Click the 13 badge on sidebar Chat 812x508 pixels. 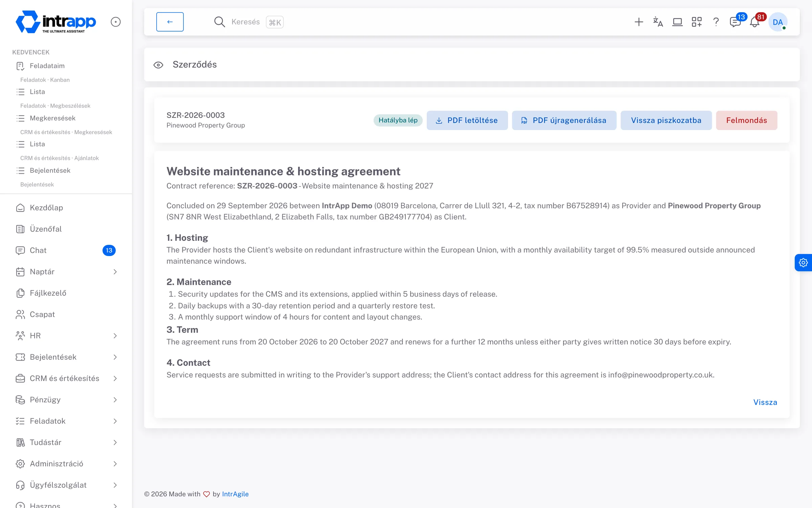[109, 250]
